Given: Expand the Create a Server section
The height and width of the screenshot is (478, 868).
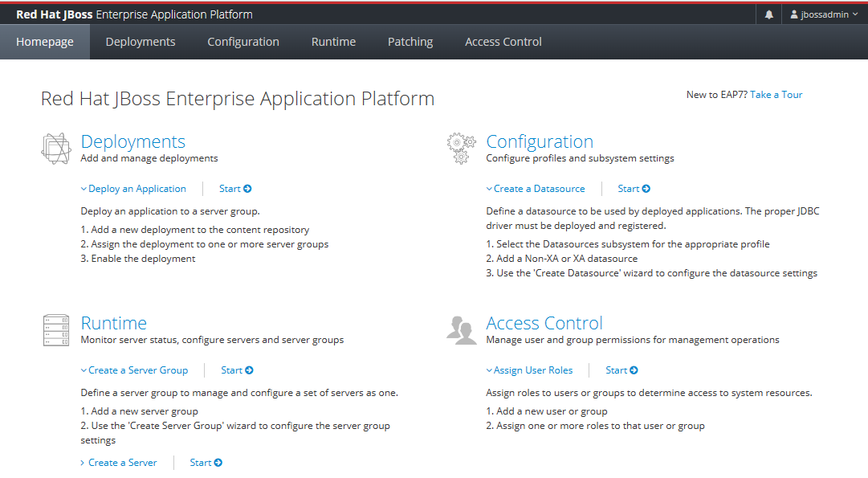Looking at the screenshot, I should [x=119, y=463].
